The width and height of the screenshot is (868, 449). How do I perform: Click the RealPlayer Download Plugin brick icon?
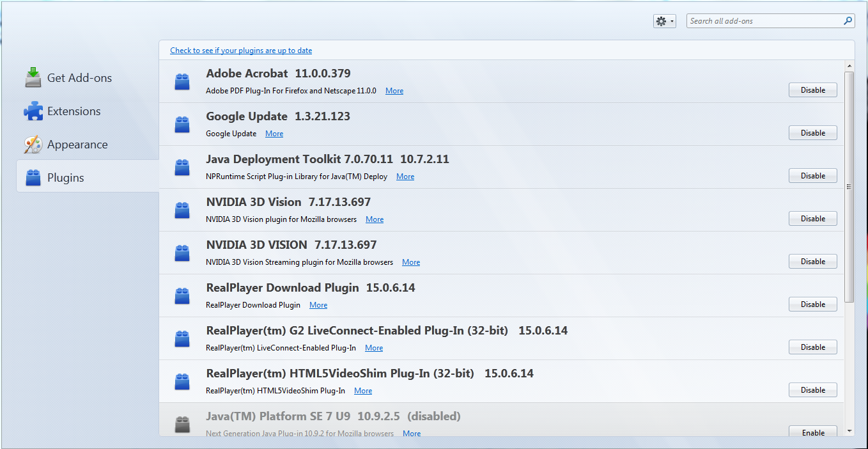click(182, 295)
